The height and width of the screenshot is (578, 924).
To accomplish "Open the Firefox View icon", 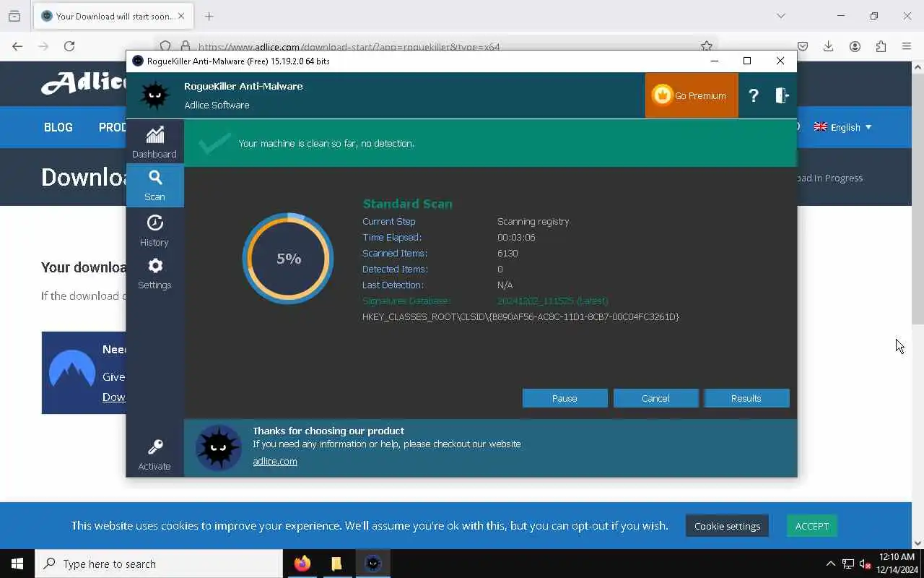I will click(14, 16).
